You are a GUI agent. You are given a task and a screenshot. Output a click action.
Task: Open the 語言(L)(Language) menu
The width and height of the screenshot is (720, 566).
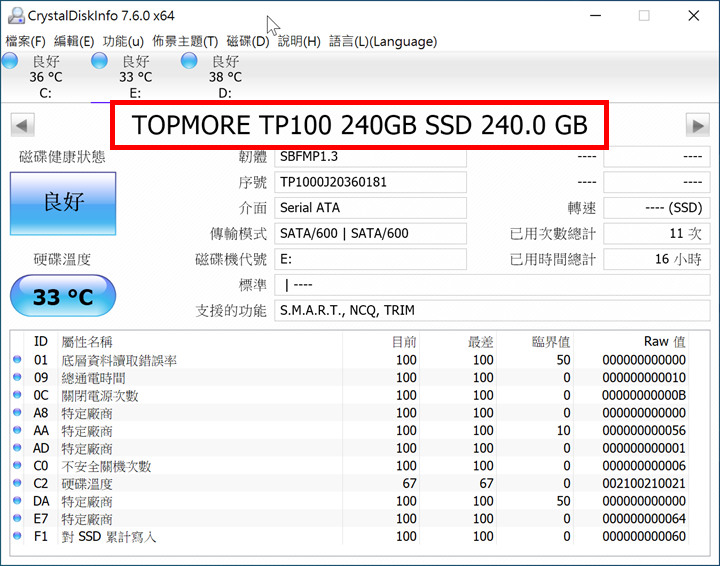tap(383, 41)
